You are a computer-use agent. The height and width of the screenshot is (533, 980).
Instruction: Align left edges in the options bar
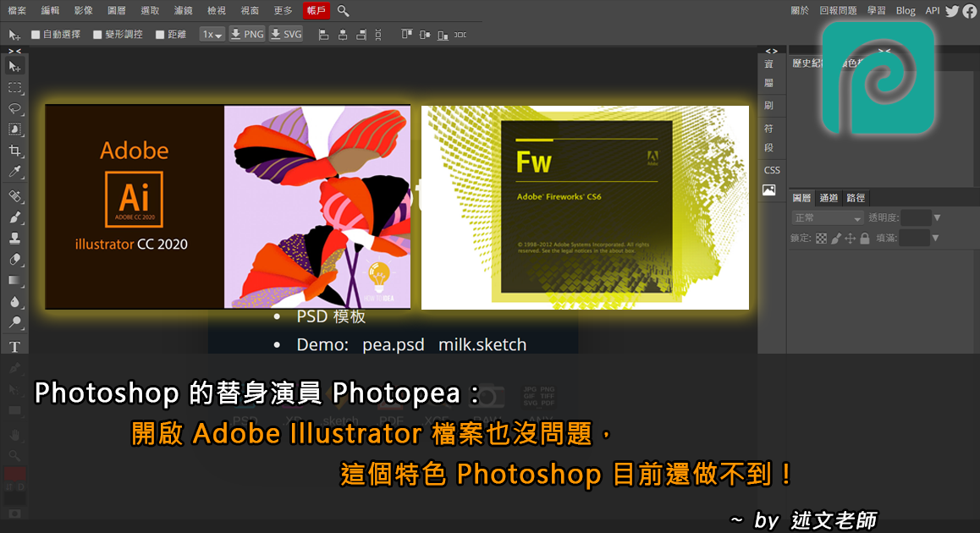pos(323,35)
